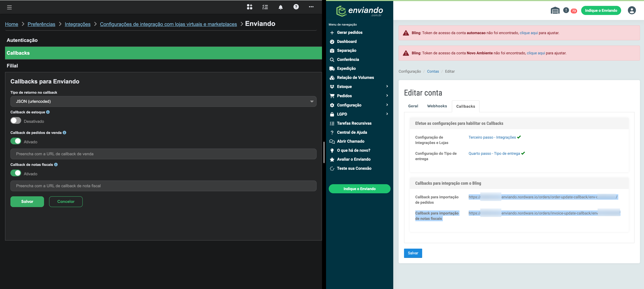This screenshot has height=289, width=644.
Task: Click the invoice-update-callback URL
Action: coord(544,213)
